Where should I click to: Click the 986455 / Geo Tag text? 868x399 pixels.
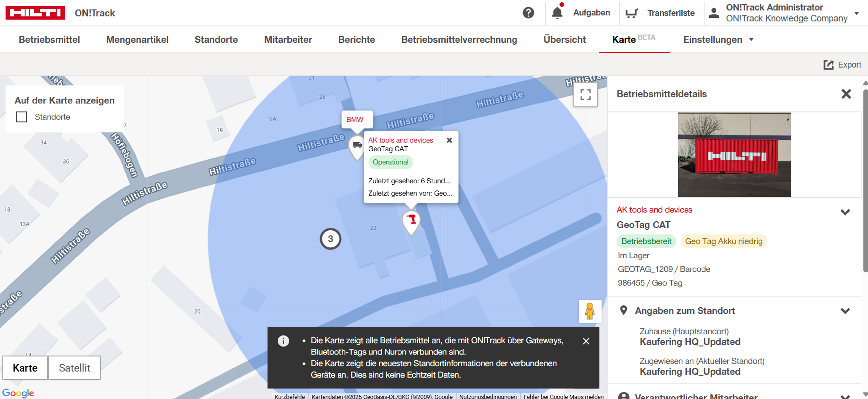pos(650,283)
